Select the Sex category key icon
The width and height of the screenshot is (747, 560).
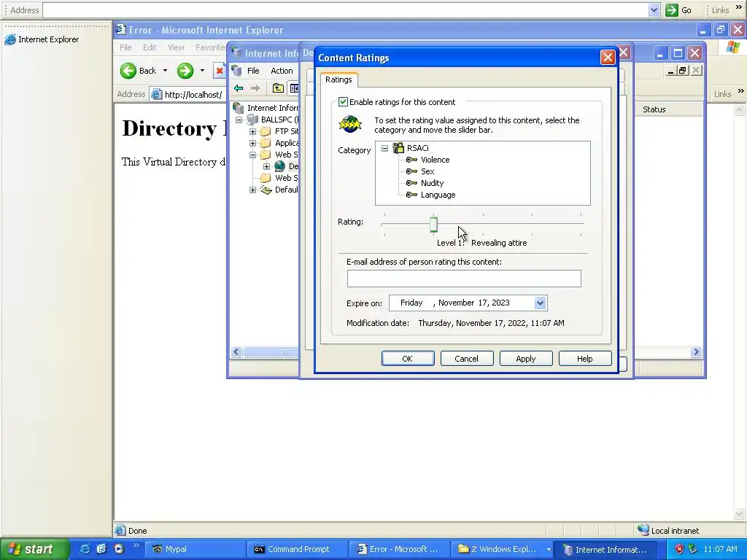click(411, 171)
